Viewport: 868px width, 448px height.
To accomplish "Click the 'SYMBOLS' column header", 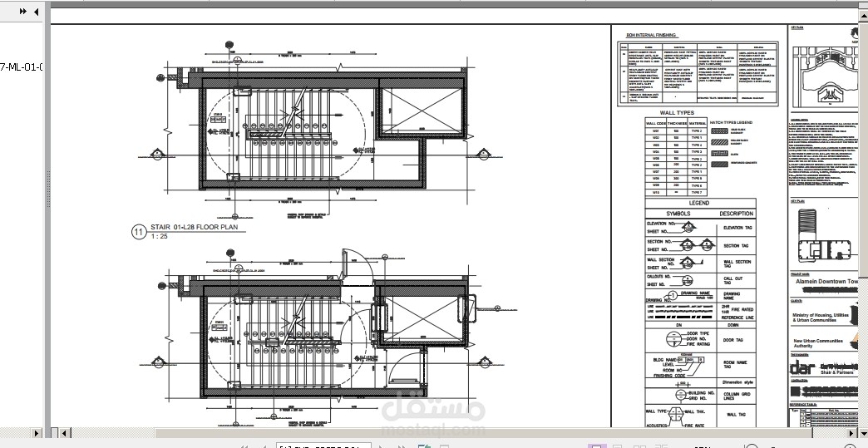I will tap(678, 214).
